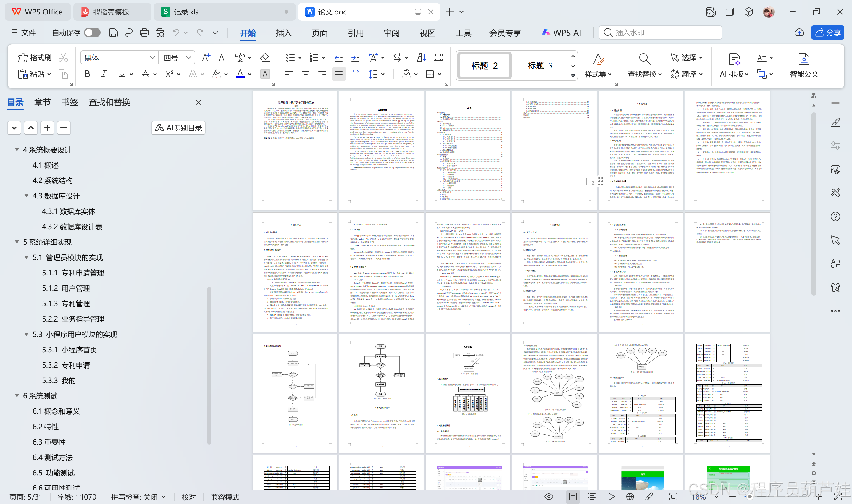Align text right
The height and width of the screenshot is (504, 852).
pyautogui.click(x=322, y=74)
